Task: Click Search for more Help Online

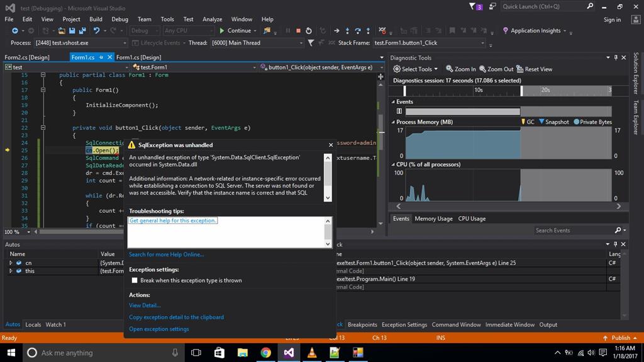Action: click(166, 254)
